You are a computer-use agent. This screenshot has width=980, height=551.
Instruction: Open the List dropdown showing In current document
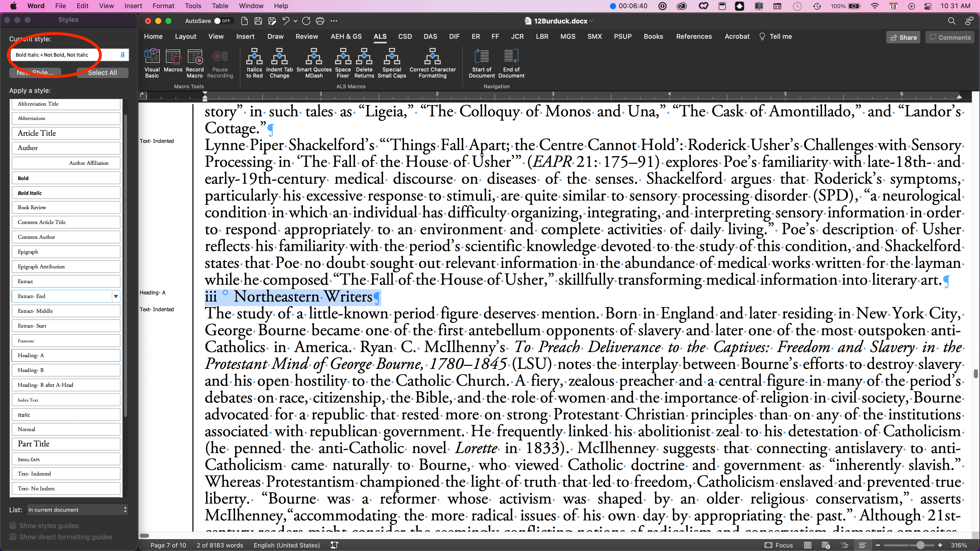pyautogui.click(x=77, y=510)
